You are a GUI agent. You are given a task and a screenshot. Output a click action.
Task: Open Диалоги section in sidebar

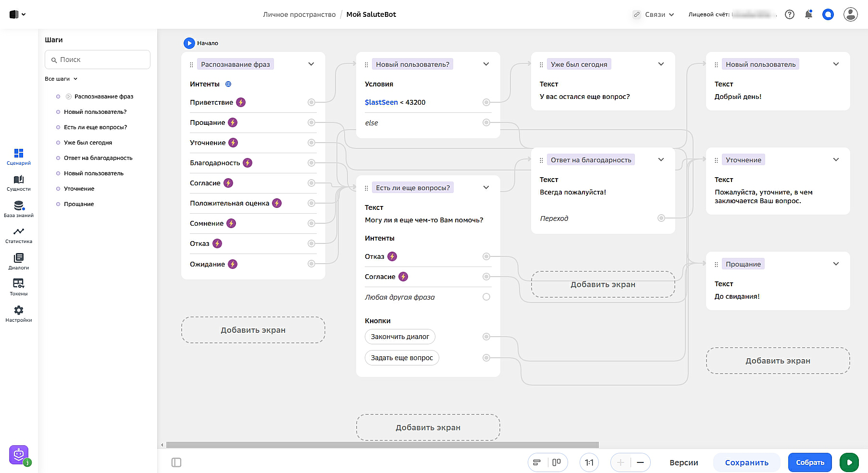pyautogui.click(x=18, y=261)
